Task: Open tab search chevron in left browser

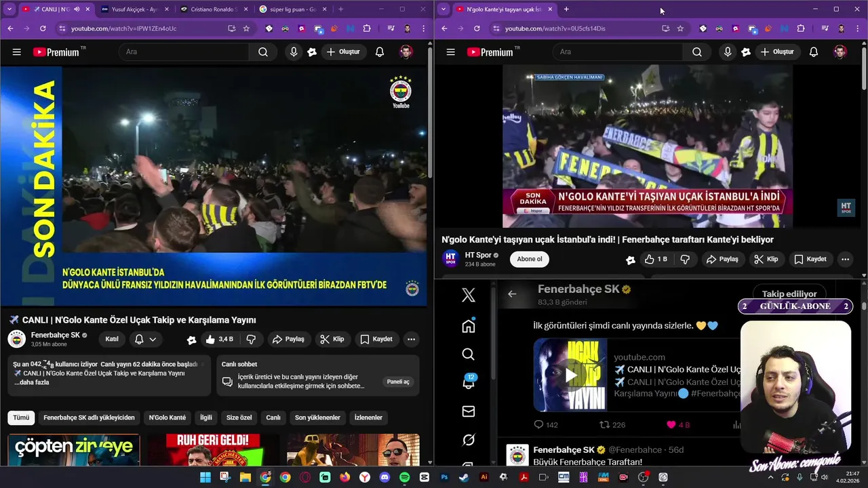Action: point(9,9)
